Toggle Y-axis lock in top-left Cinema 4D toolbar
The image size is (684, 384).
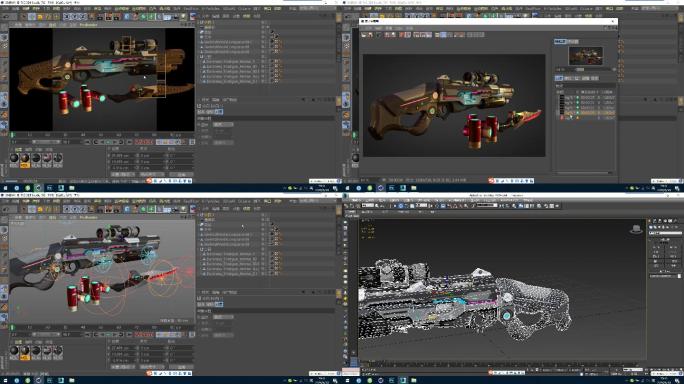pyautogui.click(x=75, y=17)
